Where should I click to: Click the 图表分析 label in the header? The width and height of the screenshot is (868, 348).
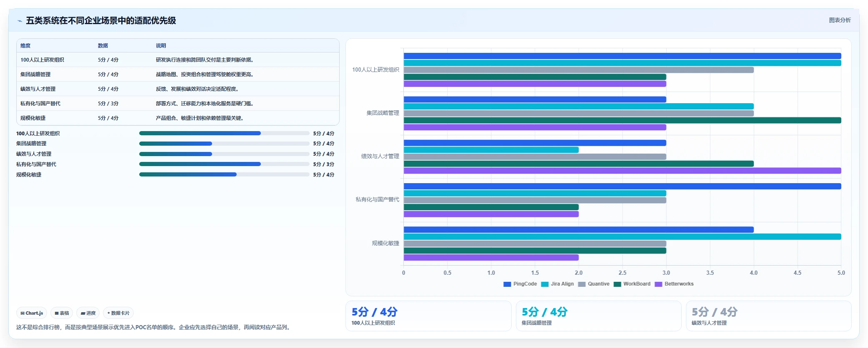click(840, 20)
